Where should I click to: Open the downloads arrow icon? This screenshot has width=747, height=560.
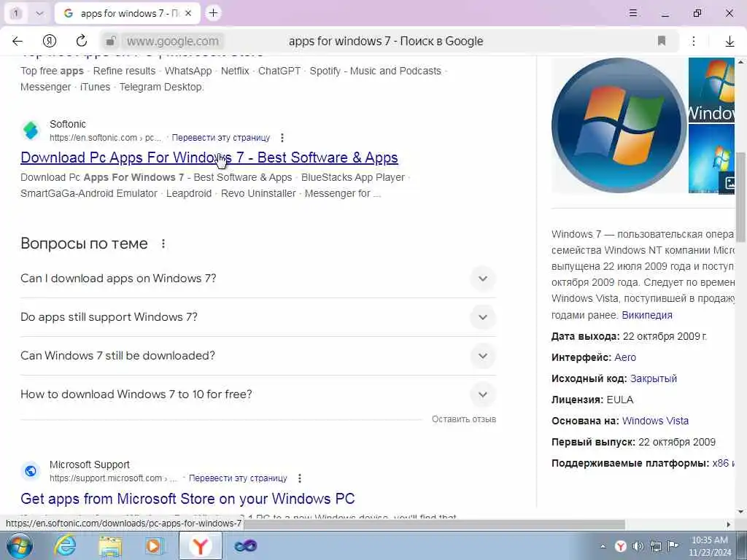coord(729,42)
